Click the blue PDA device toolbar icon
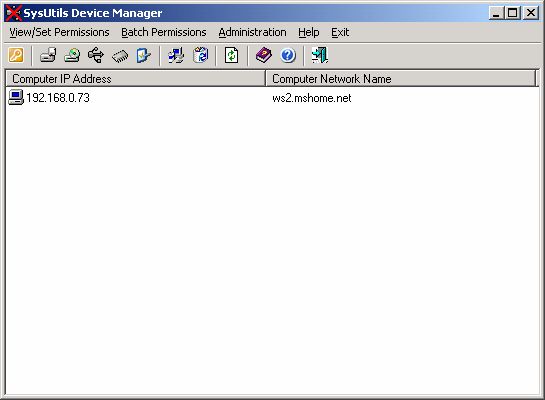The width and height of the screenshot is (545, 400). (x=144, y=55)
